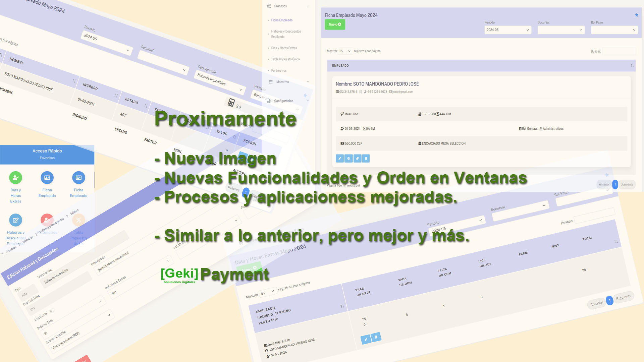Screen dimensions: 644x362
Task: Click page 1 in Días y Horas Extras pagination
Action: (x=610, y=300)
